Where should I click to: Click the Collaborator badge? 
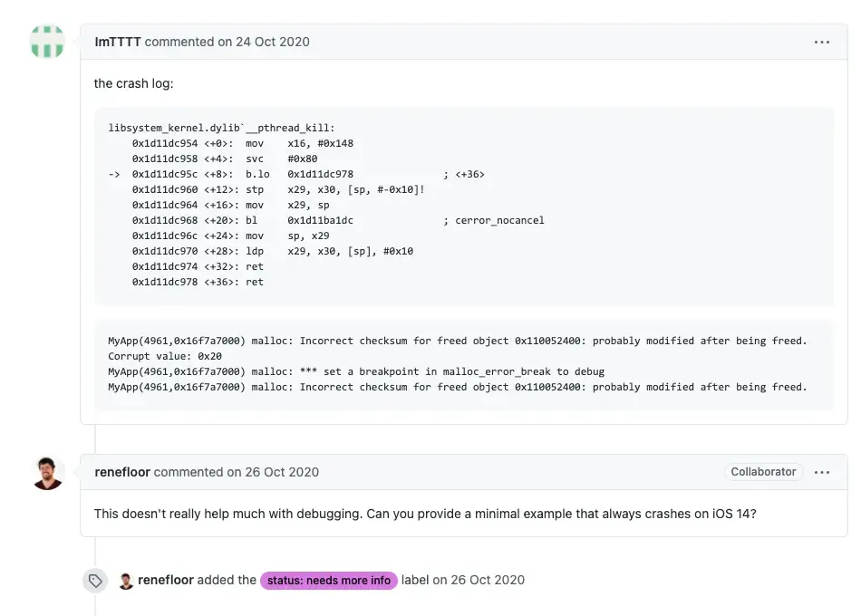tap(763, 472)
